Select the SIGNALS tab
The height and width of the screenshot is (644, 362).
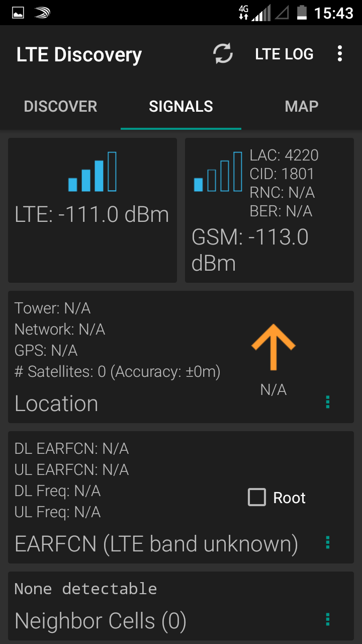pyautogui.click(x=181, y=107)
